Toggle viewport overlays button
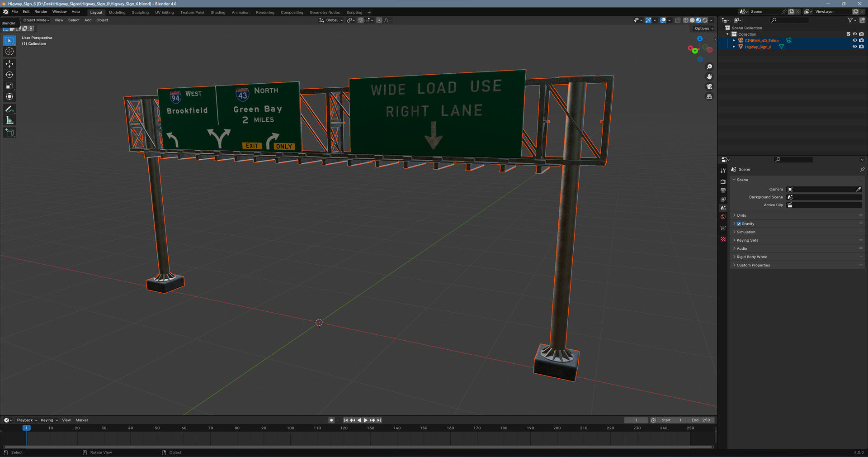Image resolution: width=868 pixels, height=457 pixels. 663,20
